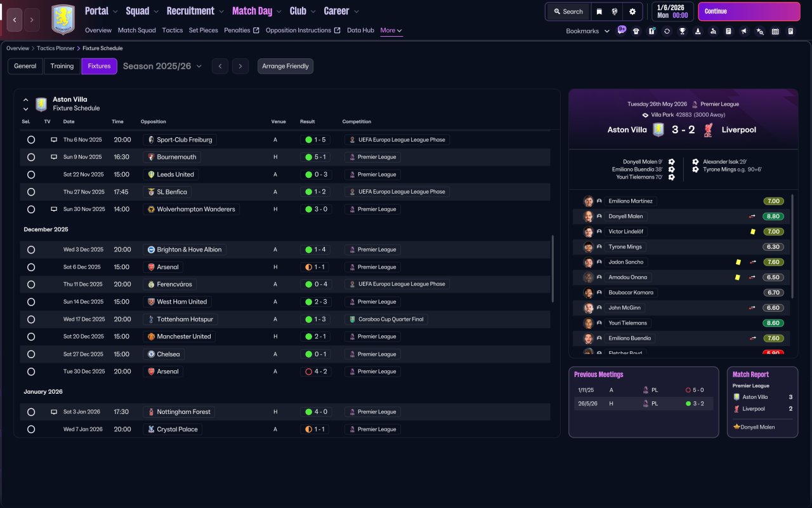This screenshot has width=812, height=508.
Task: Click the Arrange Friendly button
Action: point(285,66)
